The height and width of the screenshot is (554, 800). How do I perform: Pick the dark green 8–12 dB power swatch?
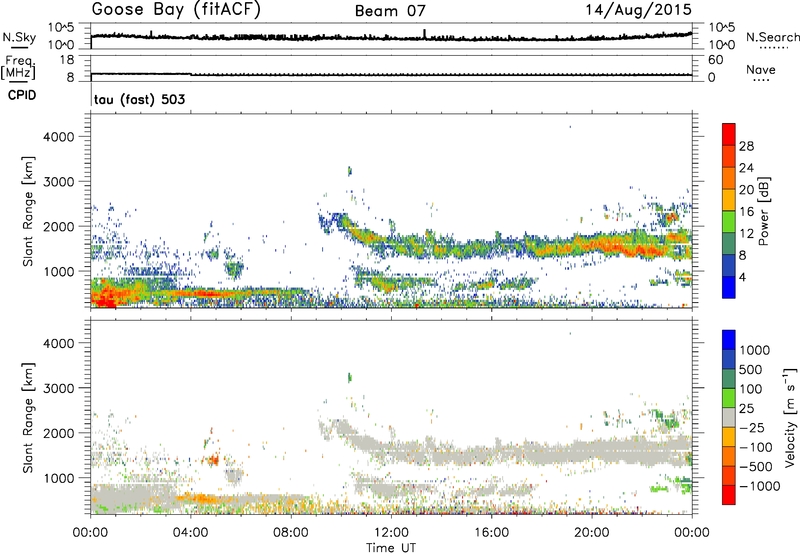pos(729,244)
